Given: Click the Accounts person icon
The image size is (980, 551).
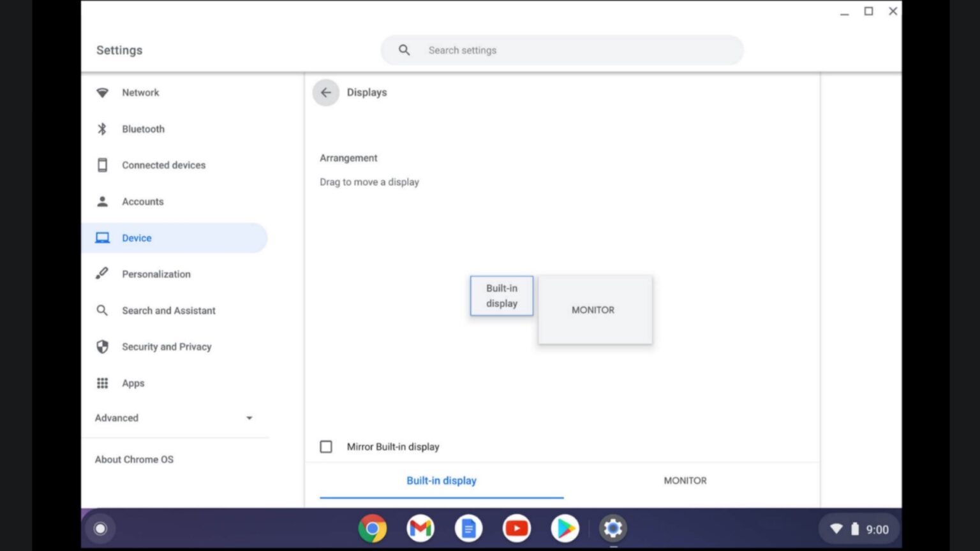Looking at the screenshot, I should (x=102, y=202).
